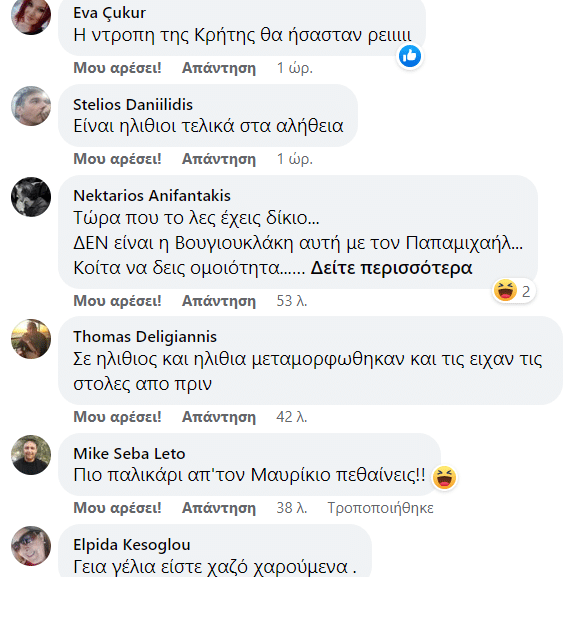Like Stelios Daniilidis' comment with Μου αρέσει!
Viewport: 570px width, 634px height.
pyautogui.click(x=117, y=159)
